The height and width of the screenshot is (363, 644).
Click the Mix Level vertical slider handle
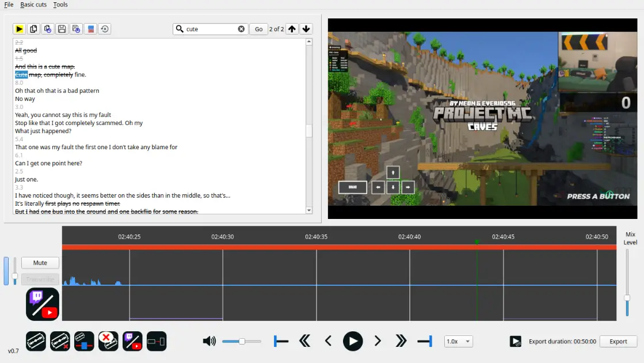click(627, 298)
